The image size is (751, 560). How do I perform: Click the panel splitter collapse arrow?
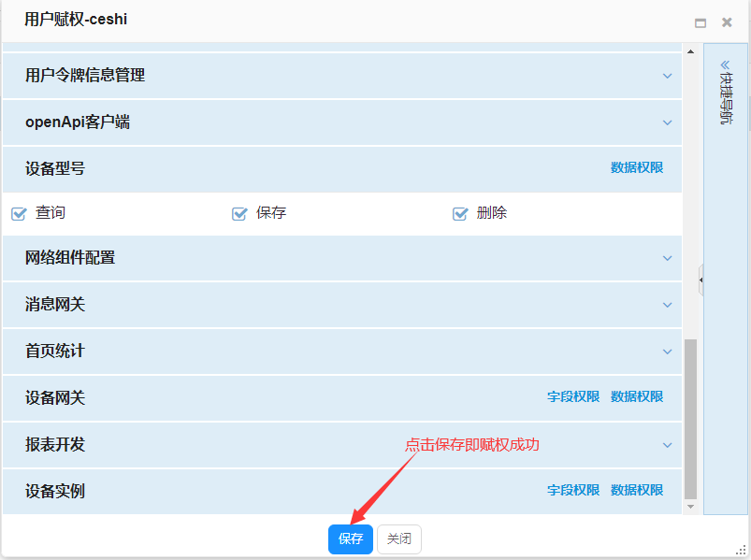[701, 279]
